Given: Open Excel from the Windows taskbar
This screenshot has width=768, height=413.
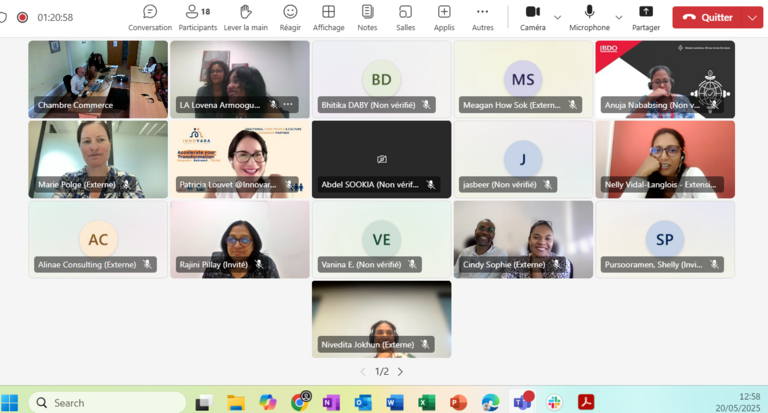Looking at the screenshot, I should point(426,402).
